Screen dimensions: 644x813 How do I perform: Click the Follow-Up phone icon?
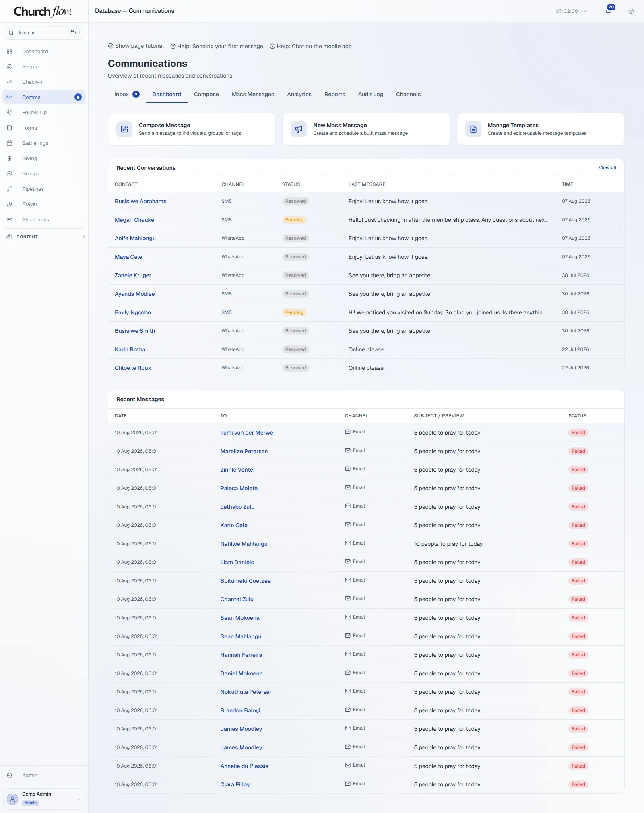(10, 113)
